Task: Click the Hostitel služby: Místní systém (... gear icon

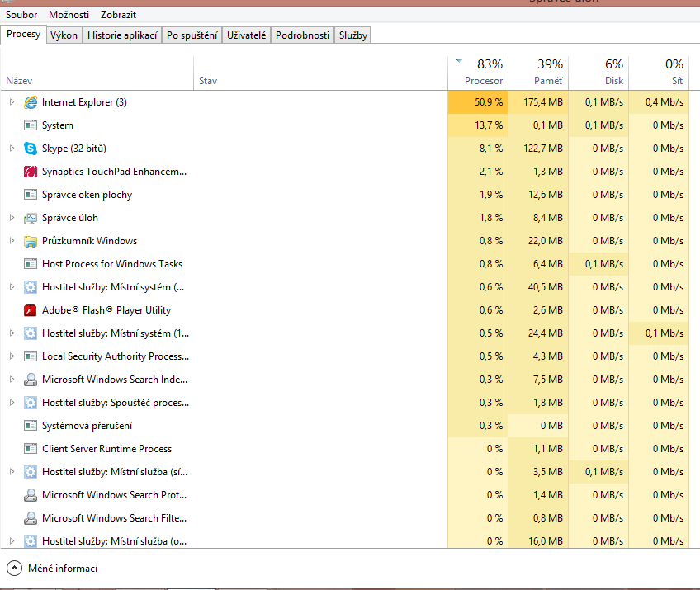Action: pyautogui.click(x=31, y=287)
